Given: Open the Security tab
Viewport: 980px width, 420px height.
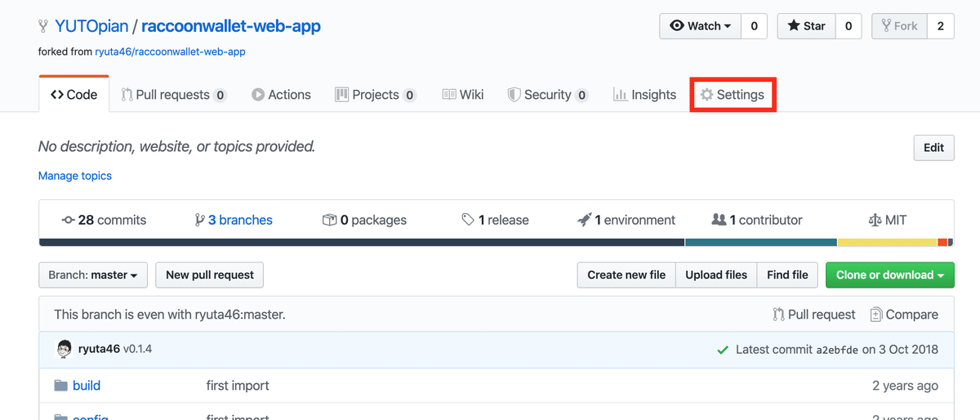Looking at the screenshot, I should pos(548,95).
